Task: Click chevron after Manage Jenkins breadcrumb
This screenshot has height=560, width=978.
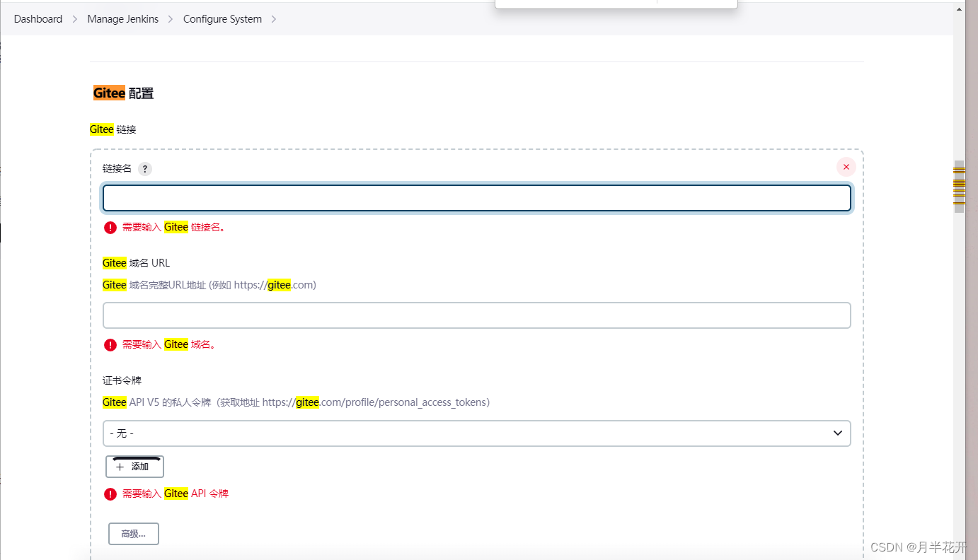Action: (171, 19)
